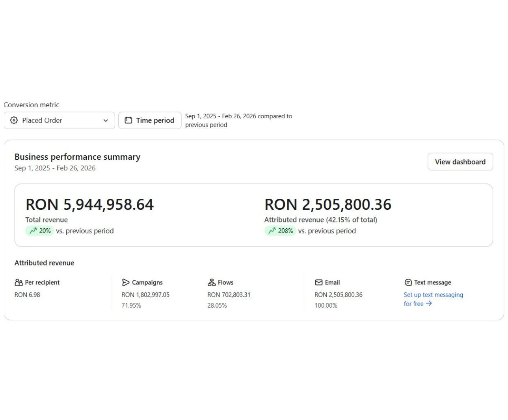Viewport: 508px width, 420px height.
Task: Select the RON 5,944,958.64 total revenue value
Action: tap(90, 204)
